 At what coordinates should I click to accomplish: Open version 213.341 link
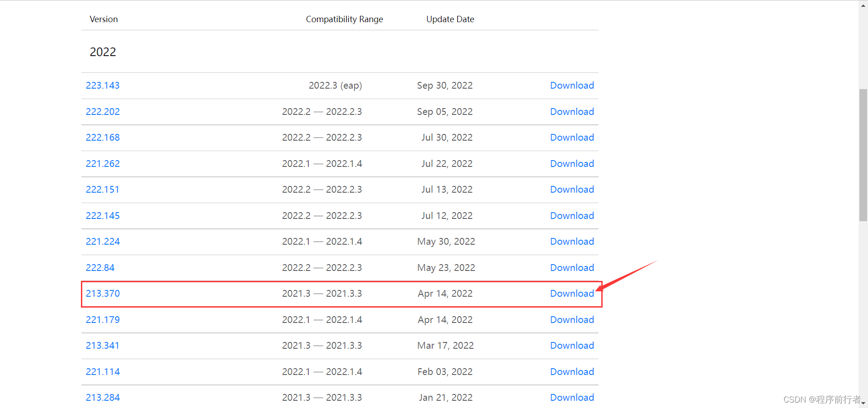click(103, 346)
